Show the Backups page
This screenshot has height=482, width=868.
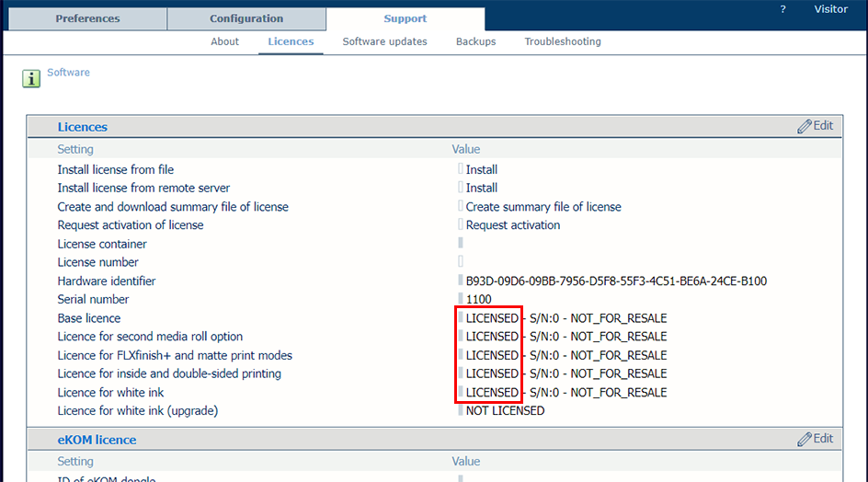pos(475,41)
